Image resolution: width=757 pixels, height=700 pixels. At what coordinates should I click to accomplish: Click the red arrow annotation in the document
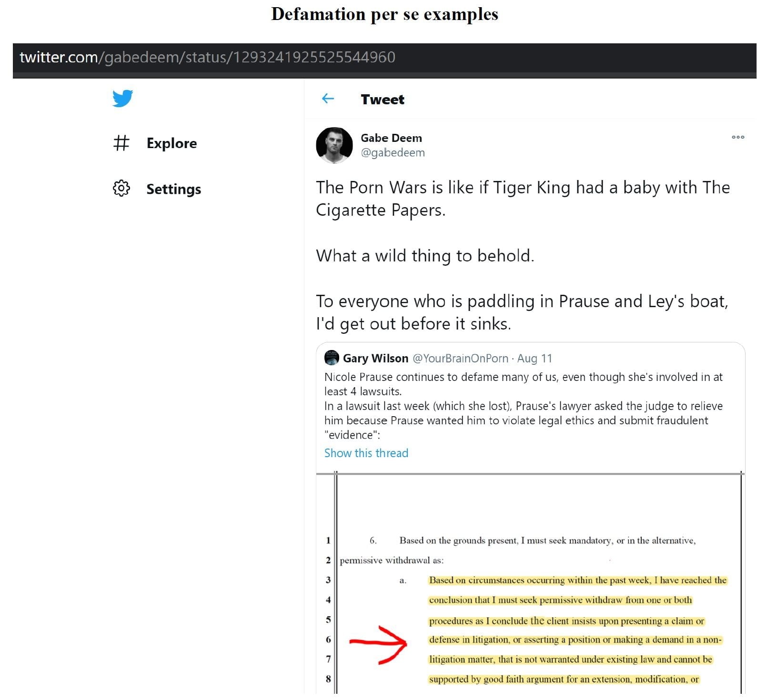tap(378, 644)
